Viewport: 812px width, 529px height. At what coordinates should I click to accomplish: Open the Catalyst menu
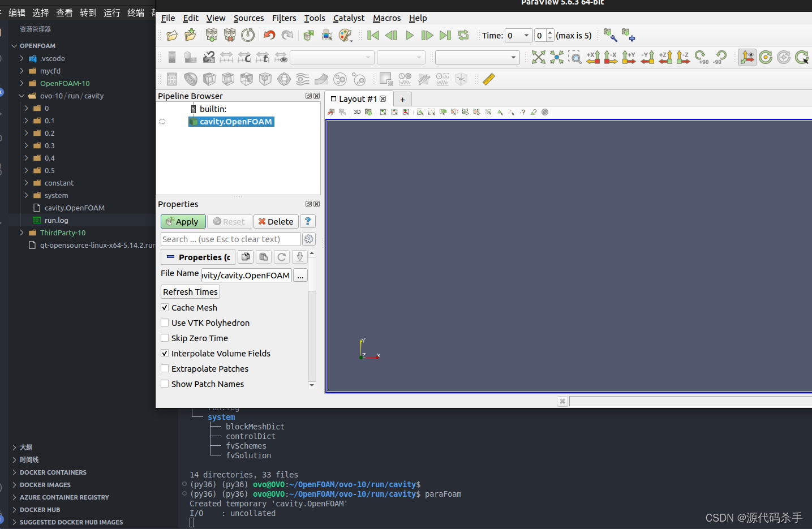pos(349,18)
